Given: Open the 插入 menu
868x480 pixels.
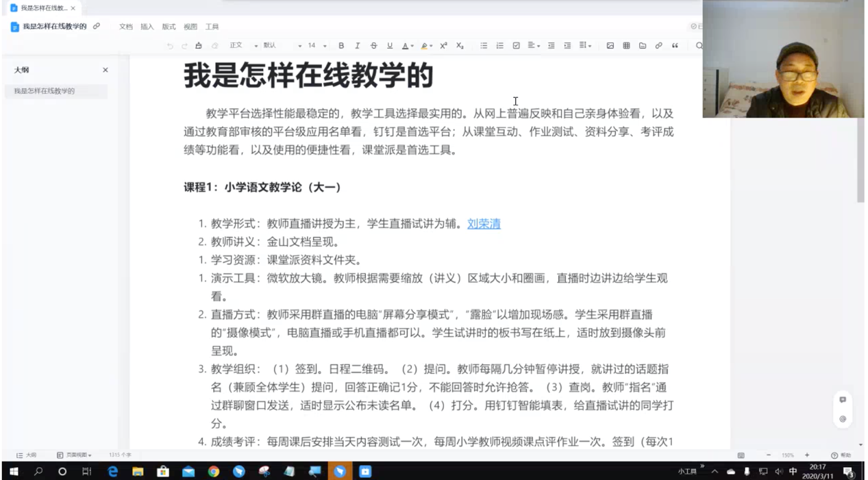Looking at the screenshot, I should click(x=147, y=27).
